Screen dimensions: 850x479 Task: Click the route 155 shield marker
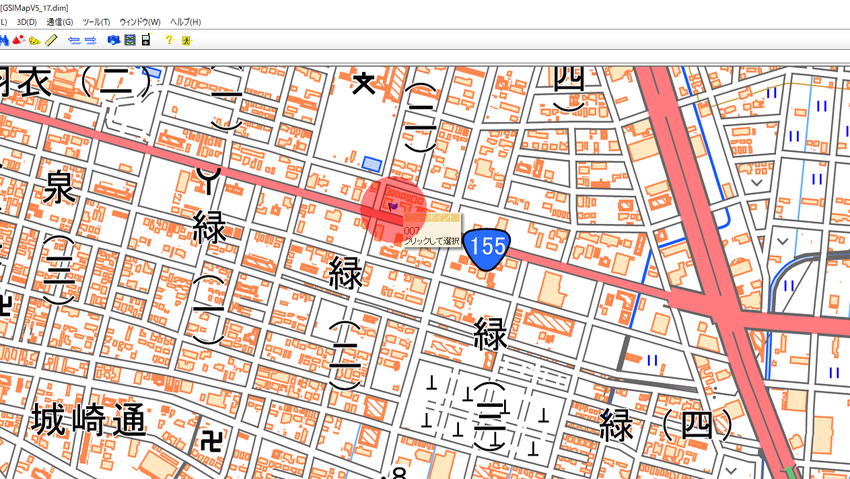pos(487,248)
